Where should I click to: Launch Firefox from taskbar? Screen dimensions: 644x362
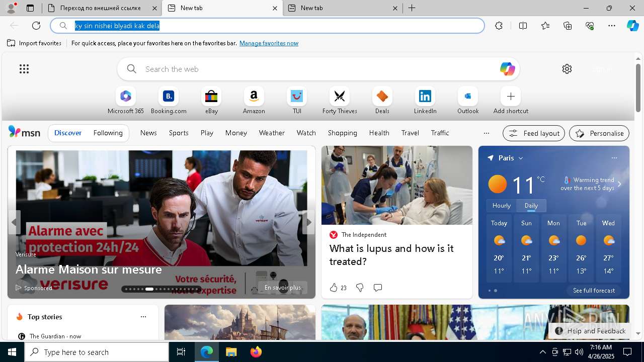pos(256,352)
